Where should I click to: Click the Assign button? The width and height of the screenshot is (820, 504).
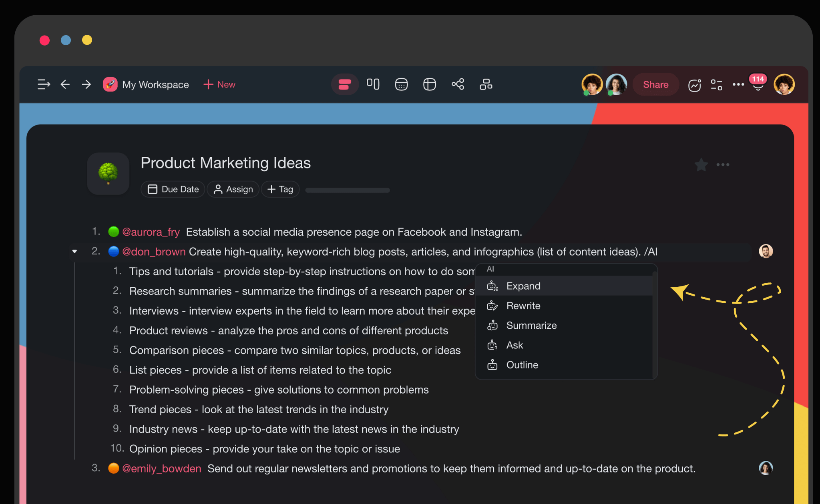click(x=233, y=189)
